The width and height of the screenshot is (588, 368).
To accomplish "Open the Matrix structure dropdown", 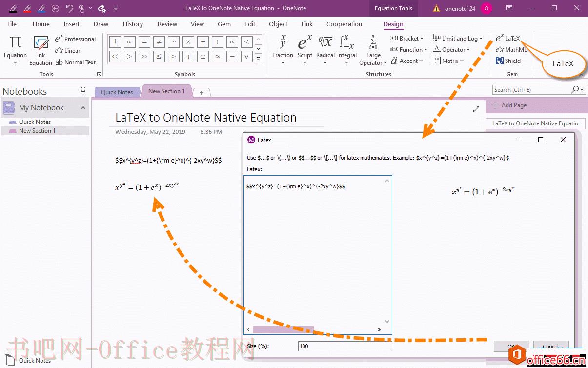I will click(x=448, y=61).
